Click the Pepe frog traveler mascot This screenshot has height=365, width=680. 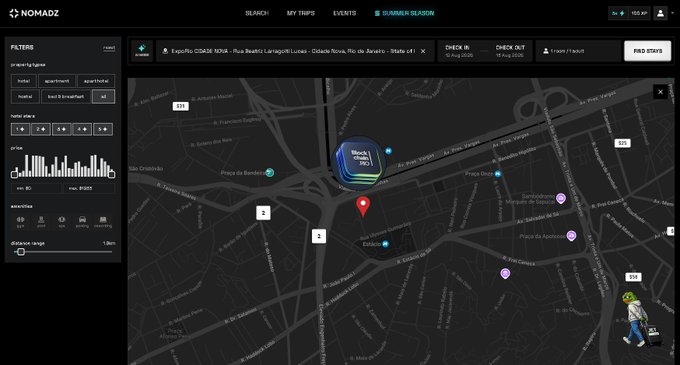click(x=641, y=319)
